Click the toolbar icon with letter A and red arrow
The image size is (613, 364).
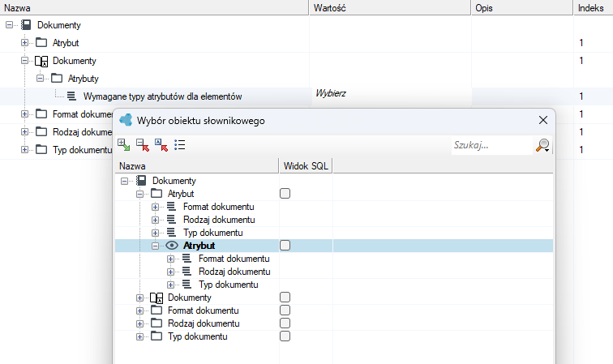(x=161, y=144)
